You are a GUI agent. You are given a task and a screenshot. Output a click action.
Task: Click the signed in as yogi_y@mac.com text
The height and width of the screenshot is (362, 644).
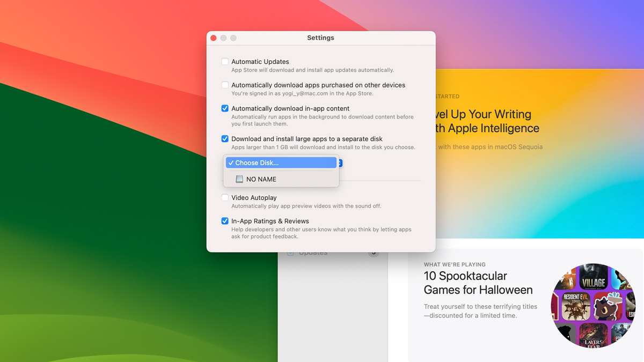(302, 93)
